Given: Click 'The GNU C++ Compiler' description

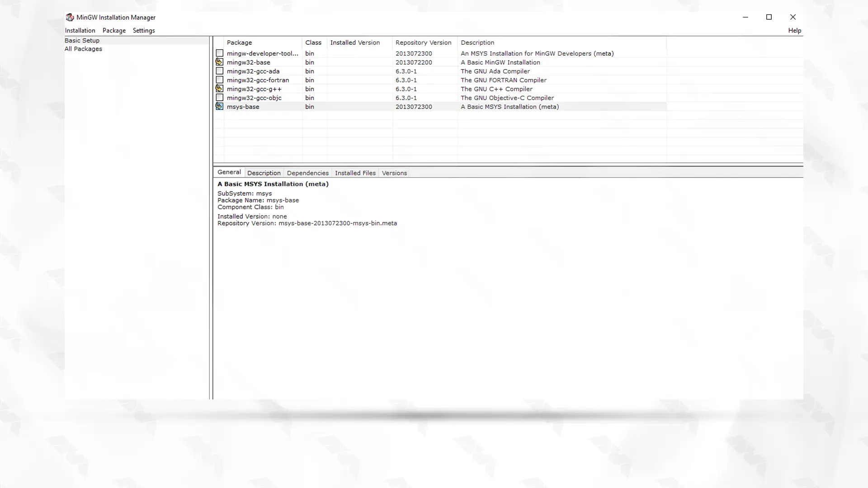Looking at the screenshot, I should [496, 89].
